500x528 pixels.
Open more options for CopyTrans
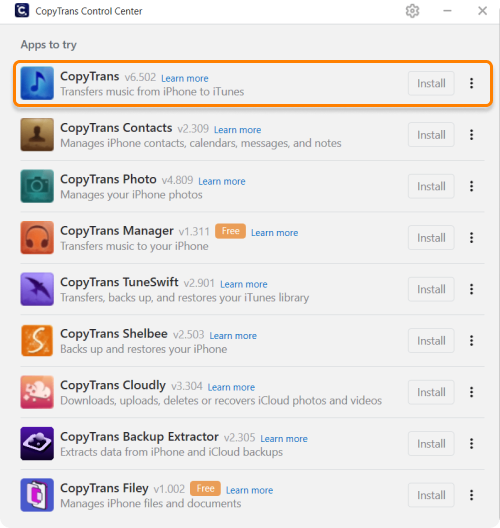click(x=471, y=83)
